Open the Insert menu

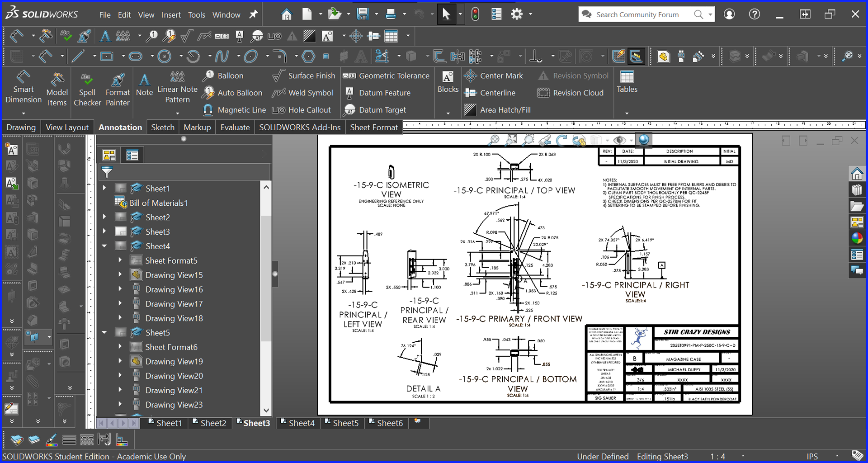pos(171,14)
